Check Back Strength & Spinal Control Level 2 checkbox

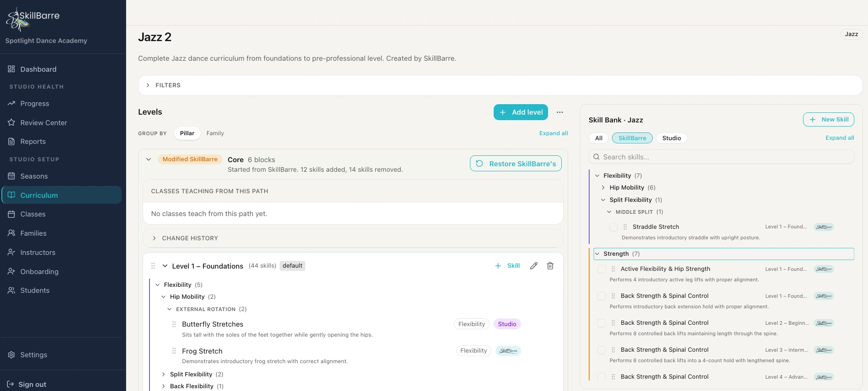coord(602,323)
